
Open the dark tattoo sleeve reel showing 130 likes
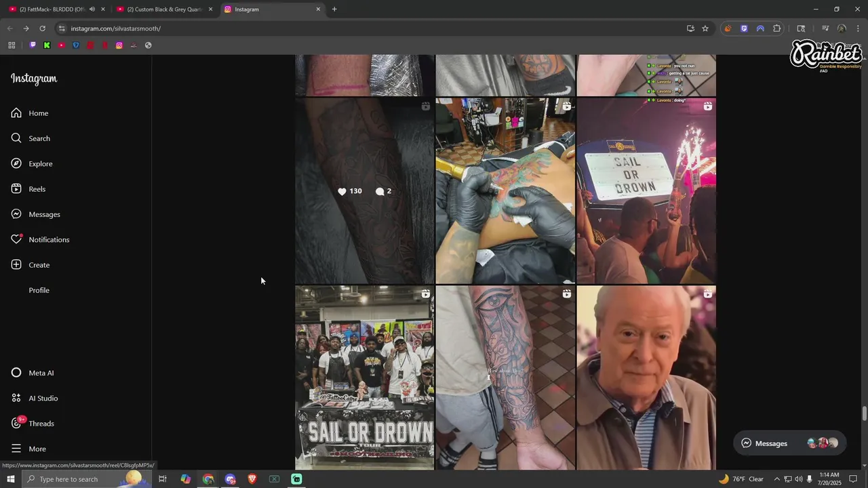click(364, 191)
